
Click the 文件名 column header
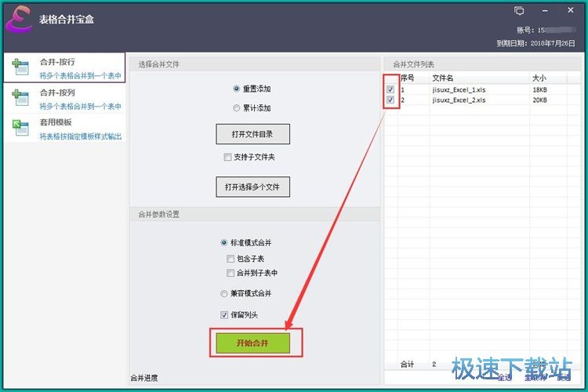click(443, 78)
